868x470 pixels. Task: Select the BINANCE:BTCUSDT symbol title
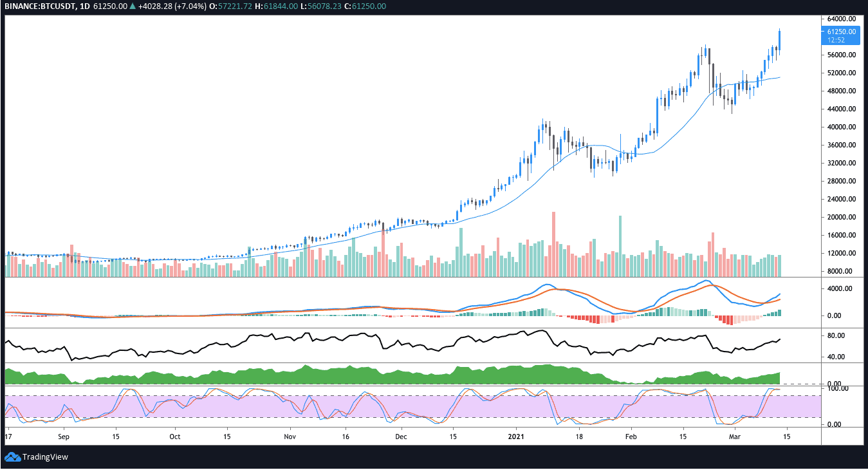pos(36,6)
